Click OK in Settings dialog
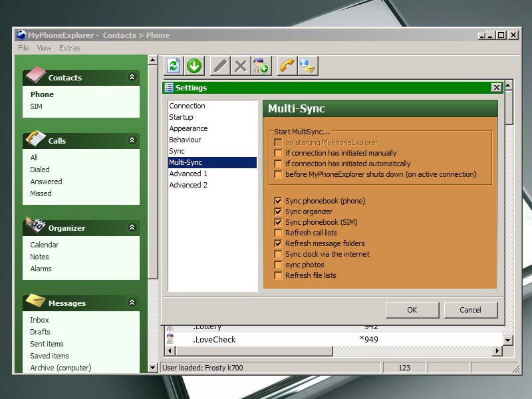The image size is (532, 399). tap(412, 310)
